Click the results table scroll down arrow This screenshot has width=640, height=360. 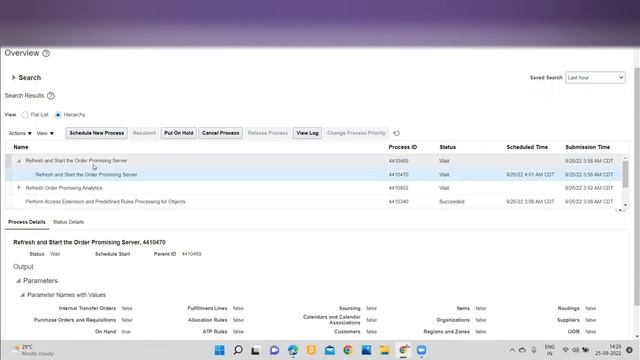(x=625, y=205)
